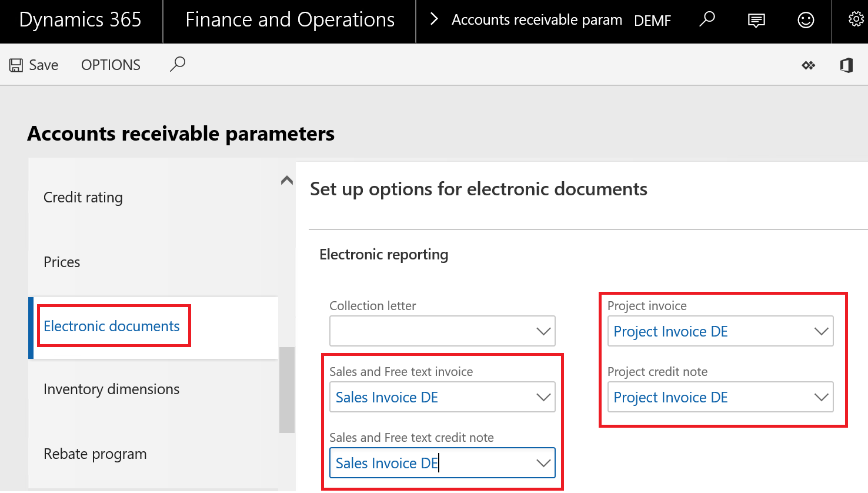Open the Credit rating tab
Screen dimensions: 868x493
coord(83,198)
